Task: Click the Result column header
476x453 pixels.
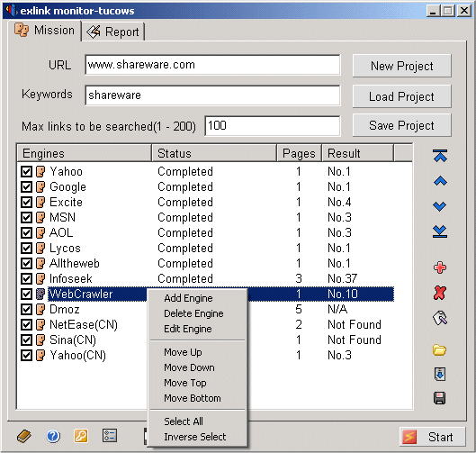Action: pyautogui.click(x=358, y=153)
